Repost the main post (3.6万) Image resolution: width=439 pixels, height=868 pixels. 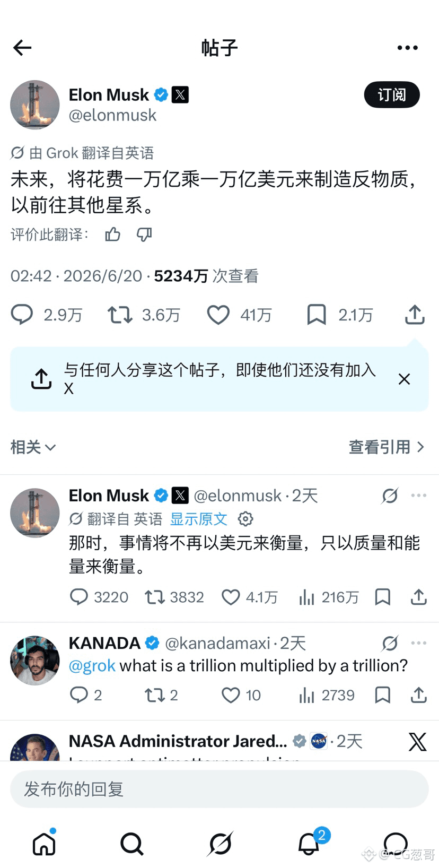coord(144,315)
